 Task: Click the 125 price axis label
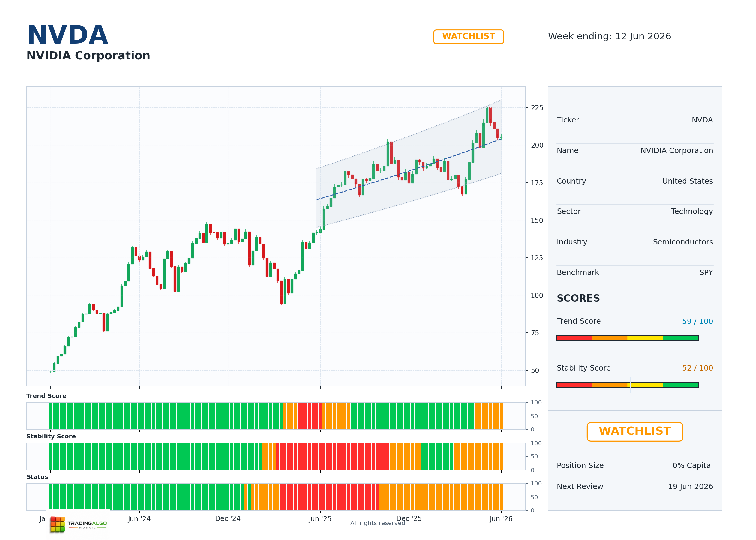[537, 258]
